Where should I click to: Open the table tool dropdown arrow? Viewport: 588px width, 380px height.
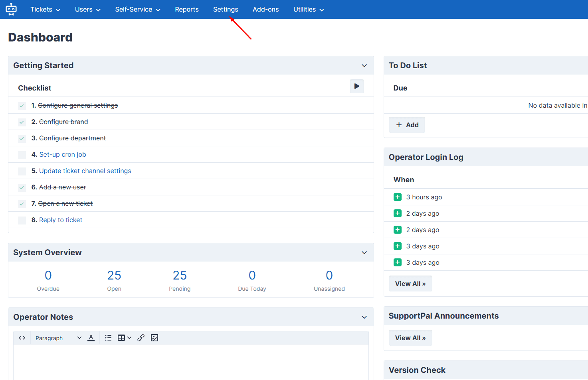pos(129,338)
